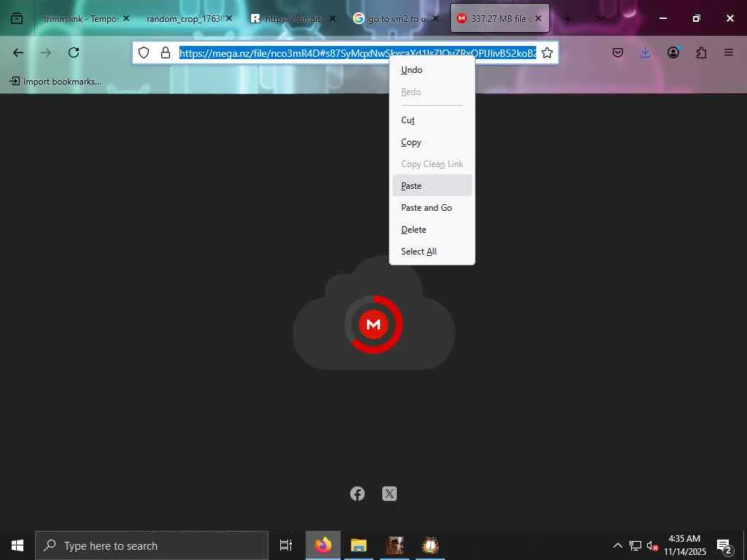Close the 337.27 MB file tab

coord(538,18)
